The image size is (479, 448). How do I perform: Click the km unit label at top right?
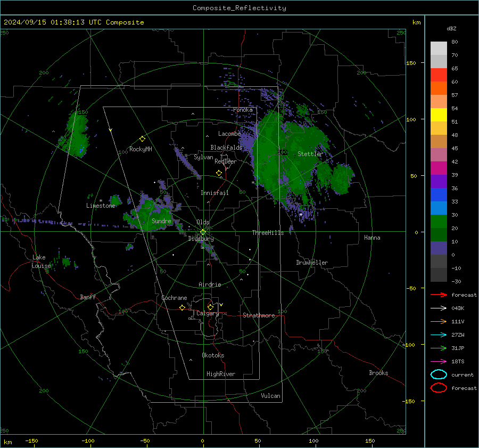point(416,22)
